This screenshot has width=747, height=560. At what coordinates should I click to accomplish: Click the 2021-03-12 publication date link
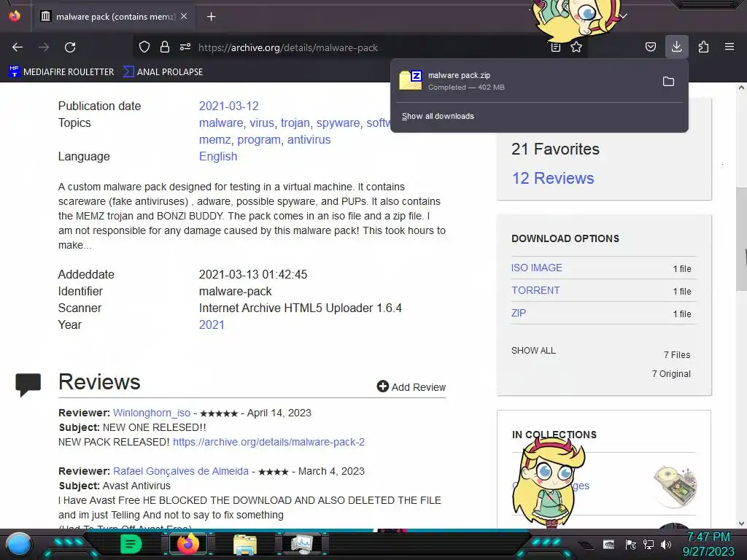point(228,106)
